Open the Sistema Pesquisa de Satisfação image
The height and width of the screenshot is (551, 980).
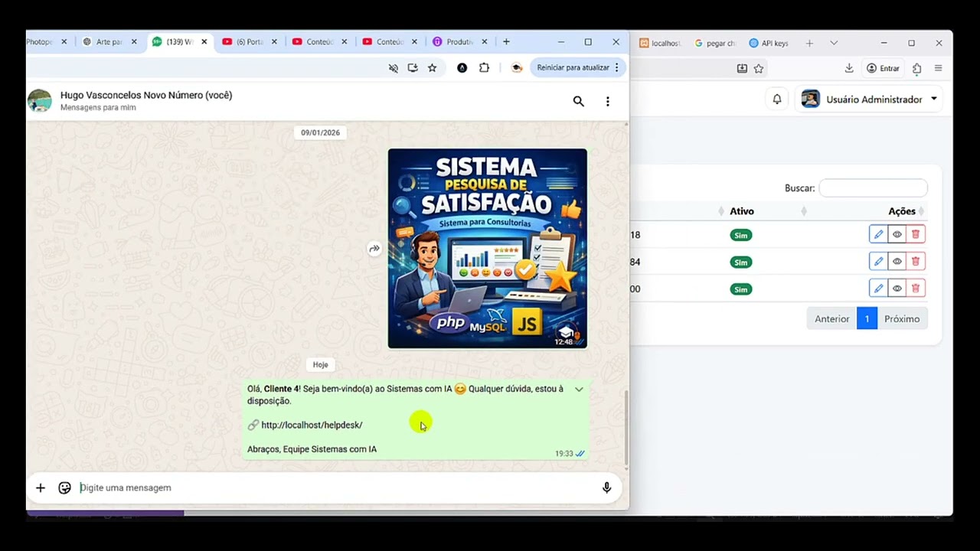488,249
